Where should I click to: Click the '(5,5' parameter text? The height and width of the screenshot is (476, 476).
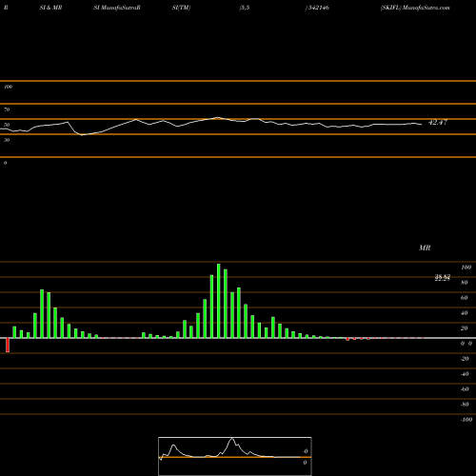(245, 8)
